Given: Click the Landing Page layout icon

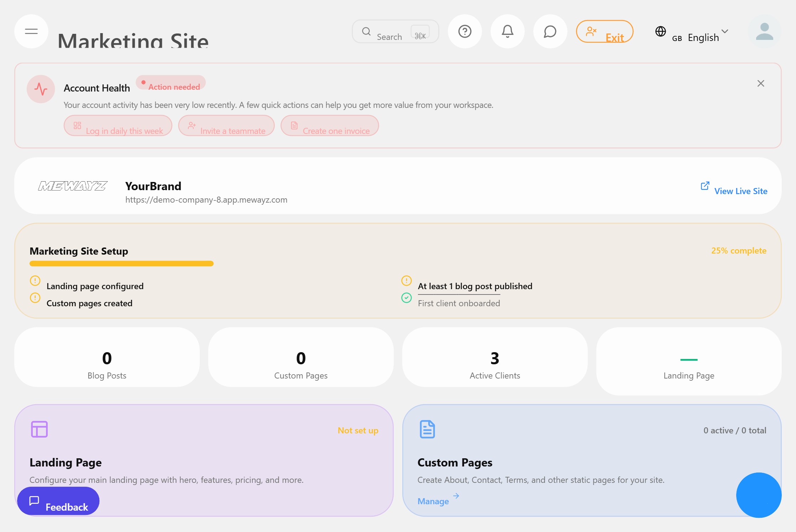Looking at the screenshot, I should point(39,429).
